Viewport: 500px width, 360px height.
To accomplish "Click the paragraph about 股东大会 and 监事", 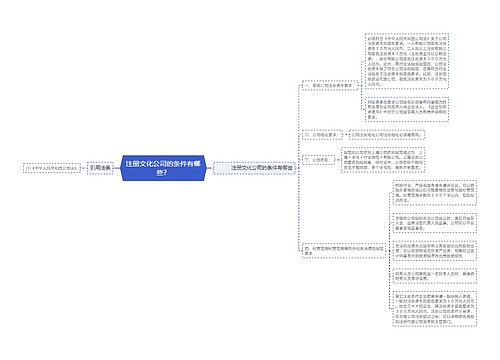I will pos(435,223).
